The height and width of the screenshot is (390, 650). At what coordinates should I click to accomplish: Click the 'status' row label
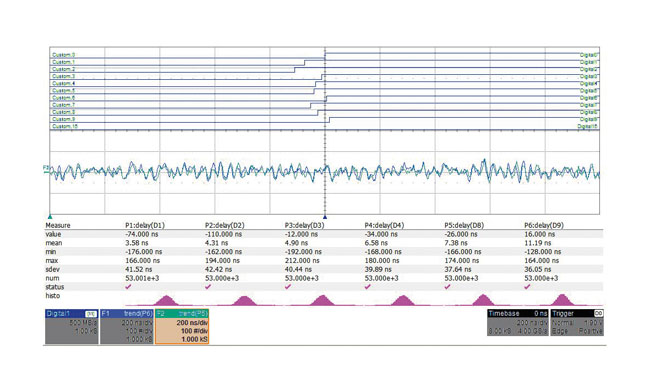[55, 287]
